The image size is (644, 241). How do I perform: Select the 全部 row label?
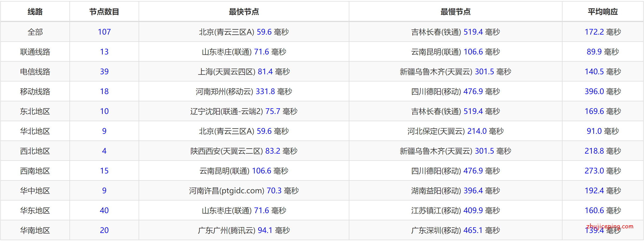point(35,32)
